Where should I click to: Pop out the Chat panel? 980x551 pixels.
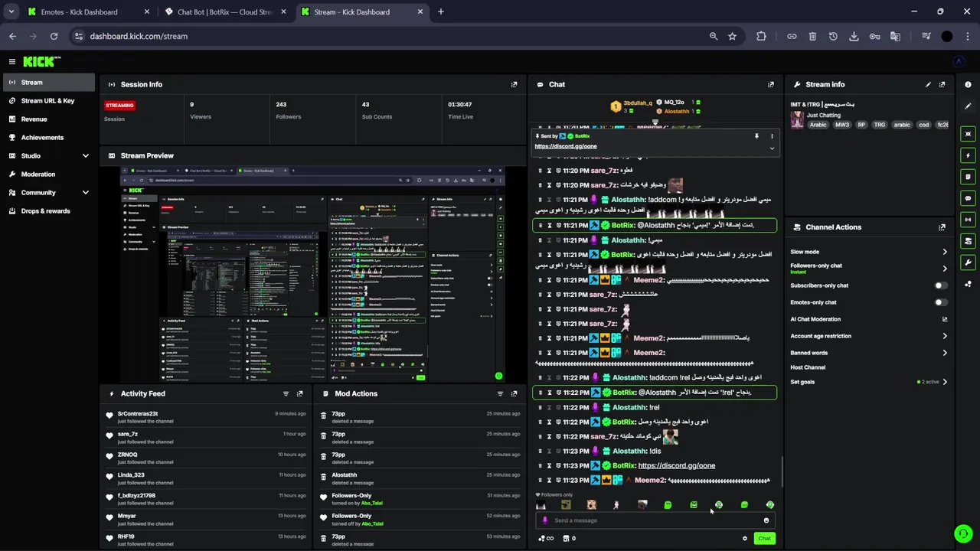pos(771,84)
